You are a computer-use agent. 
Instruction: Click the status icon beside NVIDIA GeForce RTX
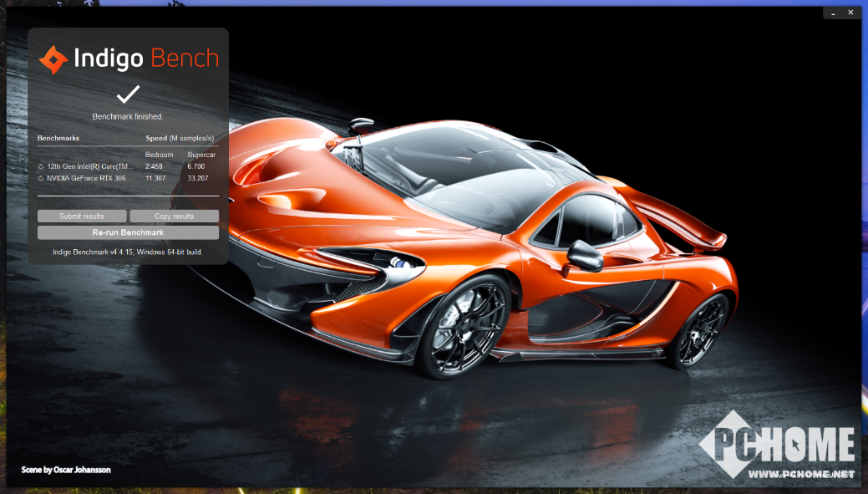pos(41,178)
